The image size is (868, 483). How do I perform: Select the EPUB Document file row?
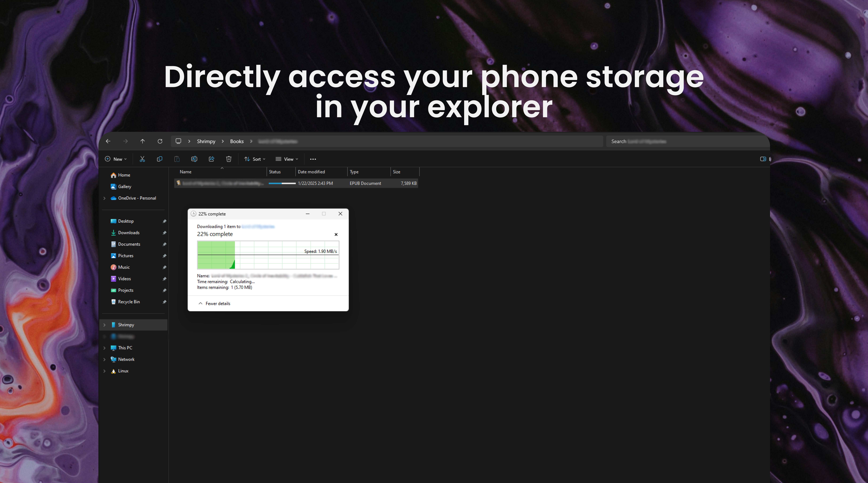tap(296, 183)
